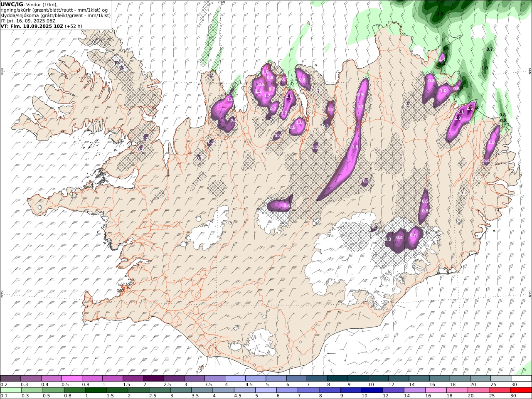Select the light purple rain swatch at 14
532x399 pixels.
point(414,390)
